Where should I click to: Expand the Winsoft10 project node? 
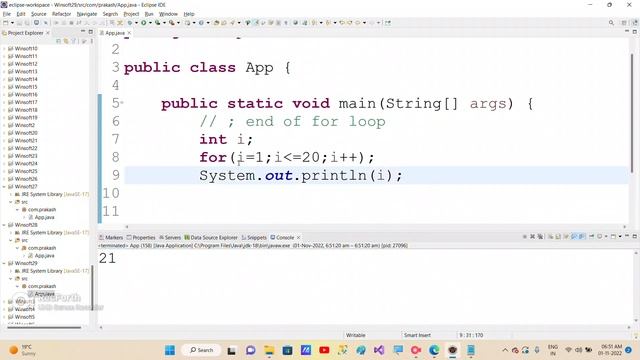4,49
